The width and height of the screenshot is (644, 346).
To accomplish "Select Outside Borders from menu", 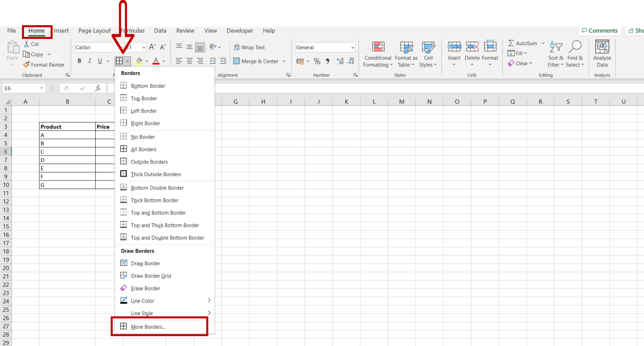I will pyautogui.click(x=149, y=161).
